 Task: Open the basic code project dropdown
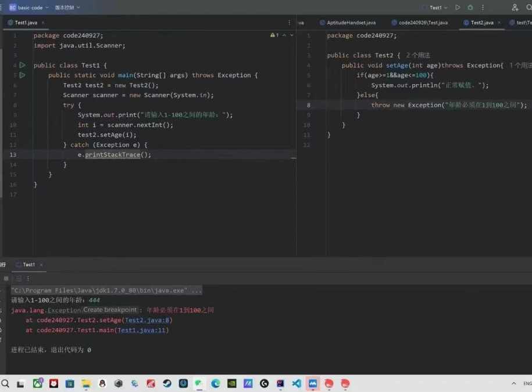coord(29,7)
